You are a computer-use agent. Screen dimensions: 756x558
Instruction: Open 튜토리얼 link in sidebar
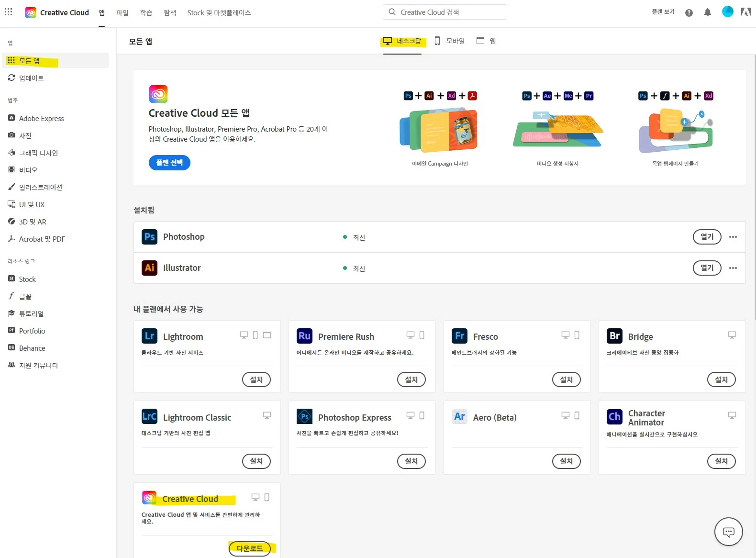[26, 313]
